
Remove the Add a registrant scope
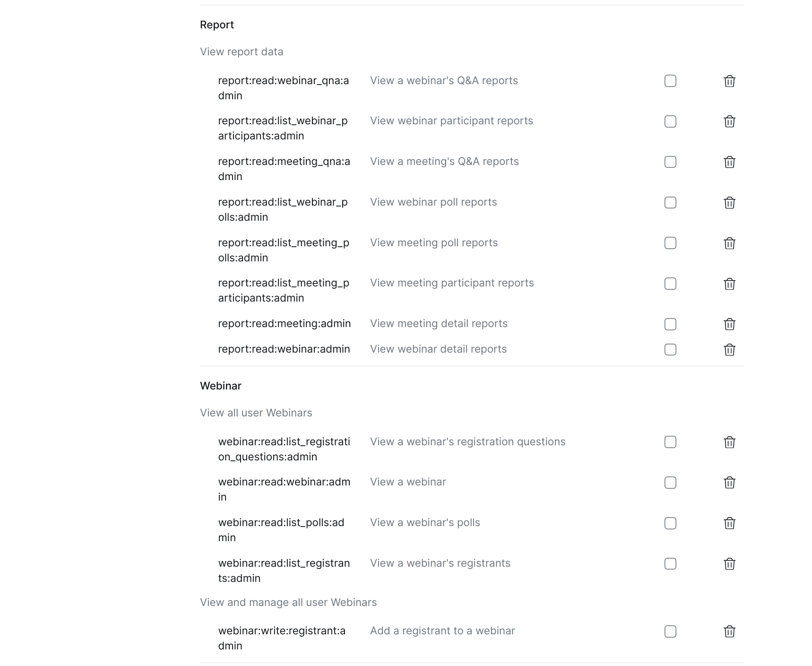click(729, 631)
